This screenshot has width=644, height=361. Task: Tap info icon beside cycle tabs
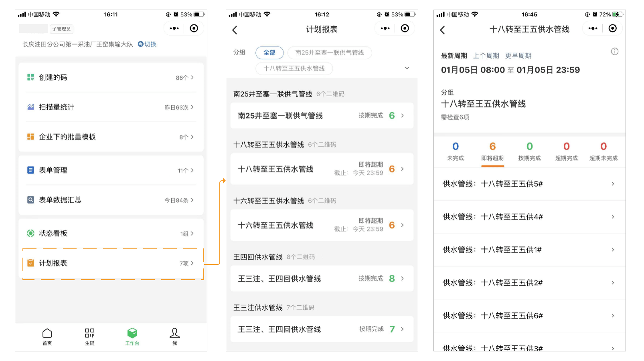pyautogui.click(x=615, y=51)
